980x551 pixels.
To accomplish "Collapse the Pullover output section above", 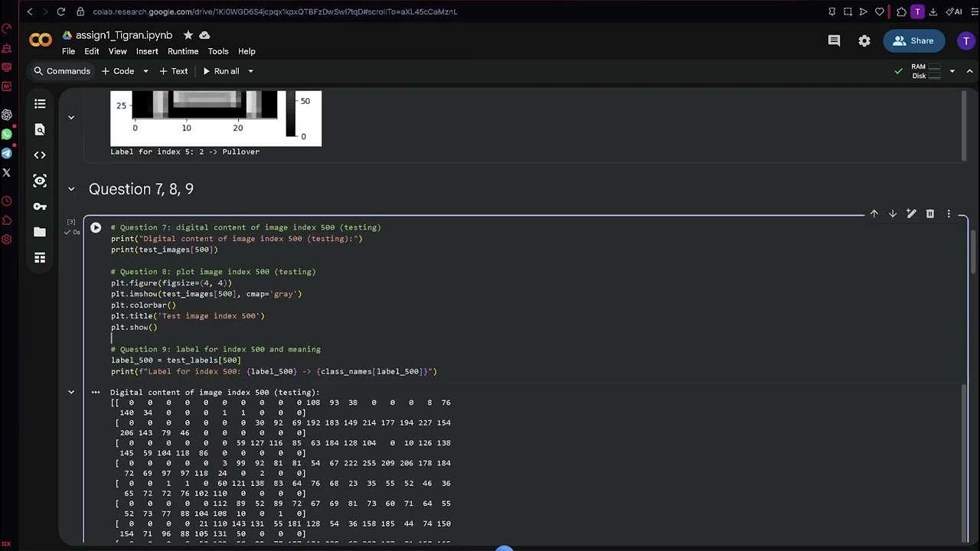I will pos(71,117).
